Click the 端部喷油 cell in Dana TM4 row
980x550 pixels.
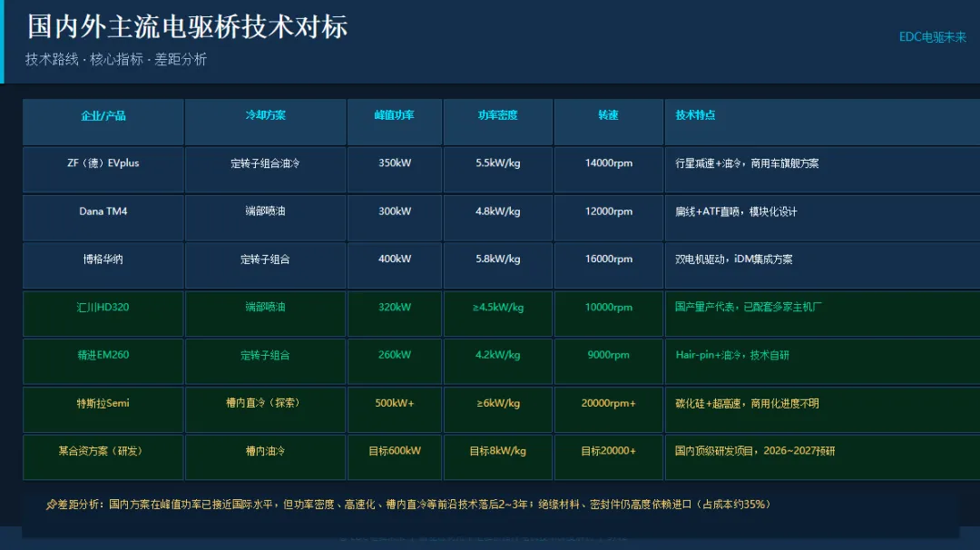point(266,218)
